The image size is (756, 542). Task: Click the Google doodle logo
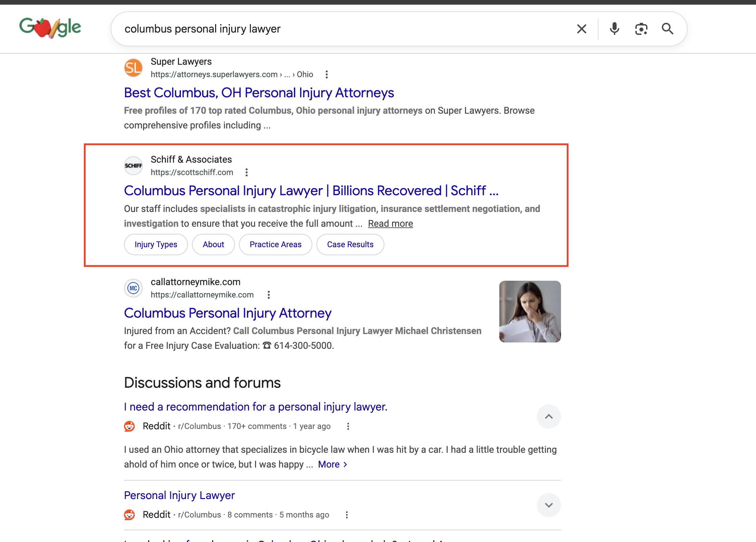click(x=50, y=28)
